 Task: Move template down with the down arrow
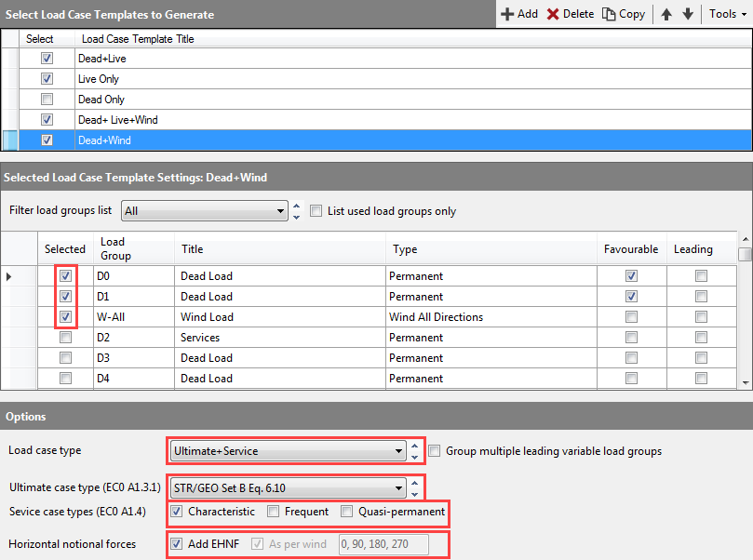pos(688,14)
